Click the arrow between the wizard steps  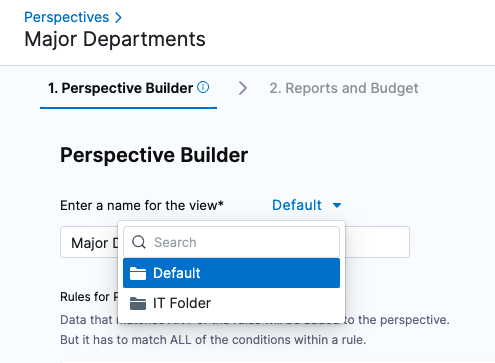point(243,88)
